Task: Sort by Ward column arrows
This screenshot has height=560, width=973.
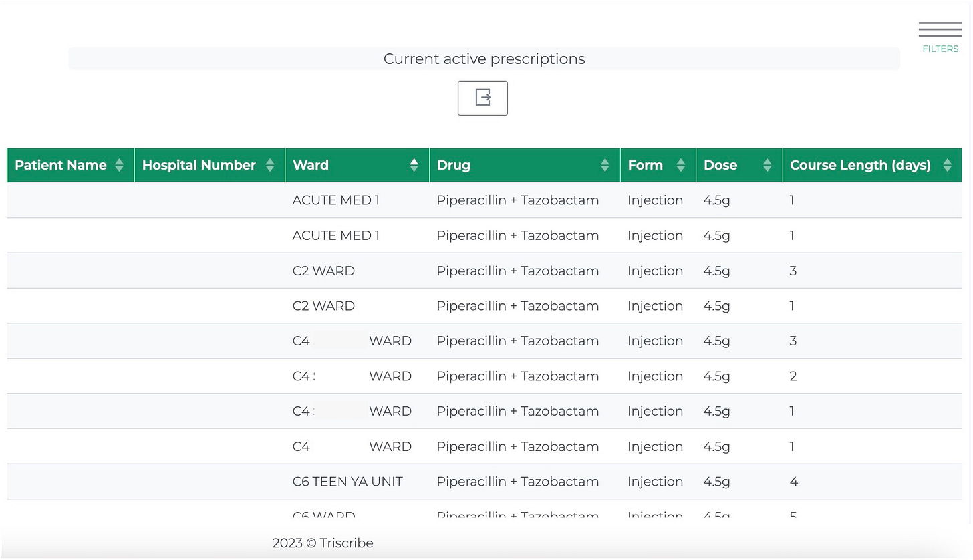Action: 414,165
